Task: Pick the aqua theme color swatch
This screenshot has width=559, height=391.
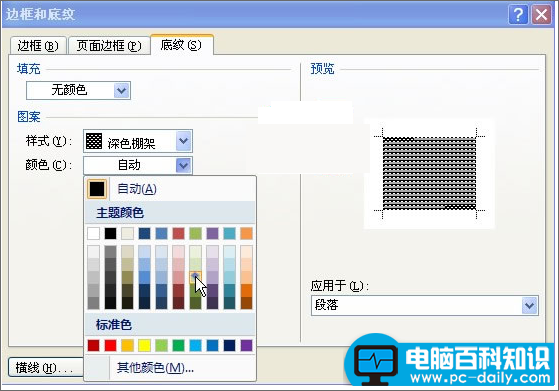Action: (x=230, y=233)
